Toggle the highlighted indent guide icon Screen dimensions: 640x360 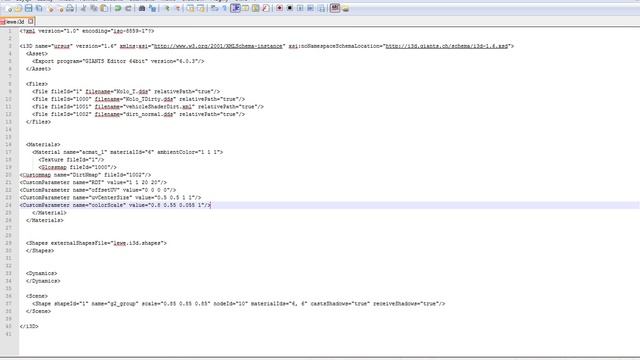click(x=236, y=9)
